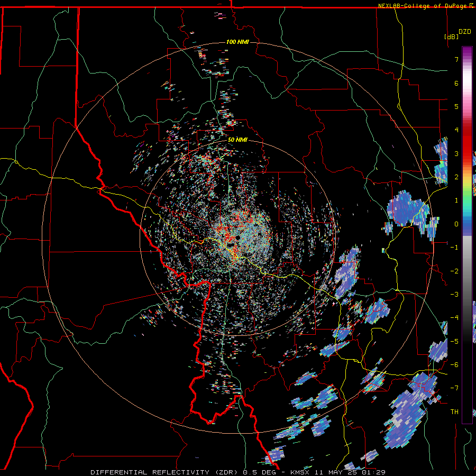Click the 2 dB tick label
This screenshot has height=476, width=476.
click(456, 177)
